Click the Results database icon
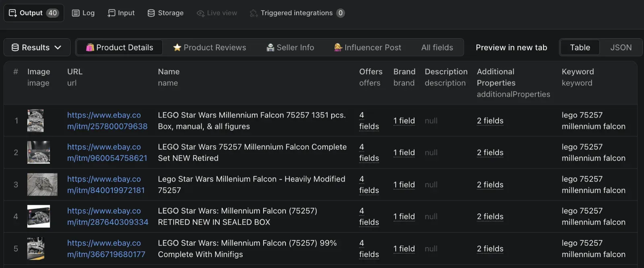Viewport: 644px width, 268px height. (15, 47)
